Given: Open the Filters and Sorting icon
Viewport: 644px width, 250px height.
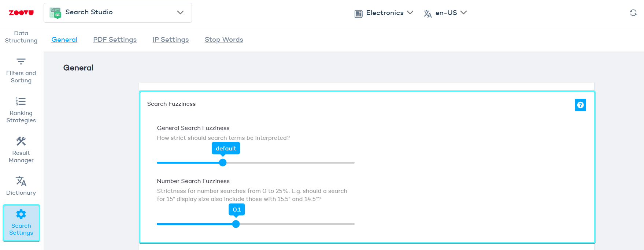Looking at the screenshot, I should 21,61.
